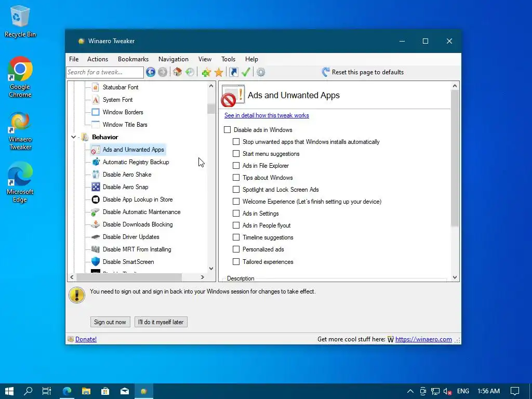Toggle Tips about Windows checkbox

236,177
